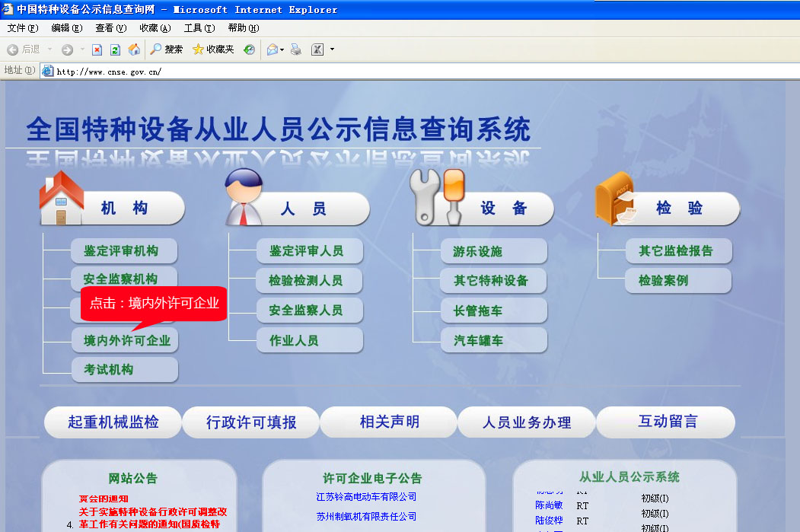The width and height of the screenshot is (800, 532).
Task: Expand the Mail button dropdown arrow
Action: pyautogui.click(x=282, y=49)
